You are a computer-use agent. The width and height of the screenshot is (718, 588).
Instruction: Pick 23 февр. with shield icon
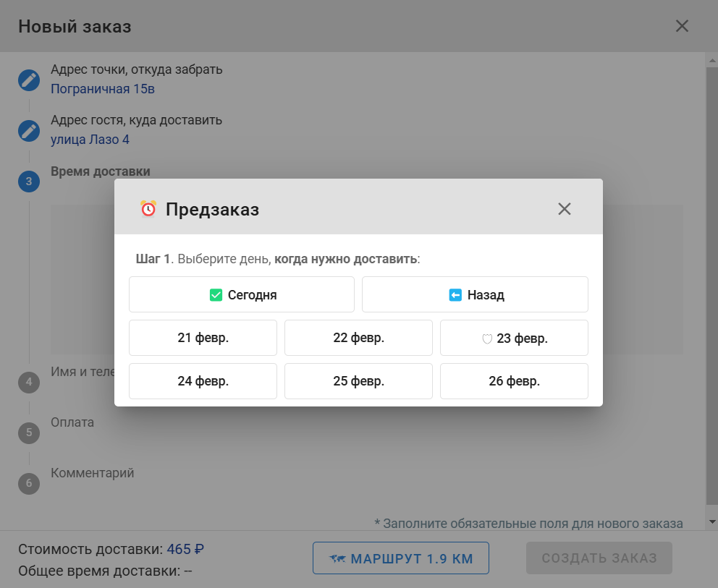(x=514, y=338)
